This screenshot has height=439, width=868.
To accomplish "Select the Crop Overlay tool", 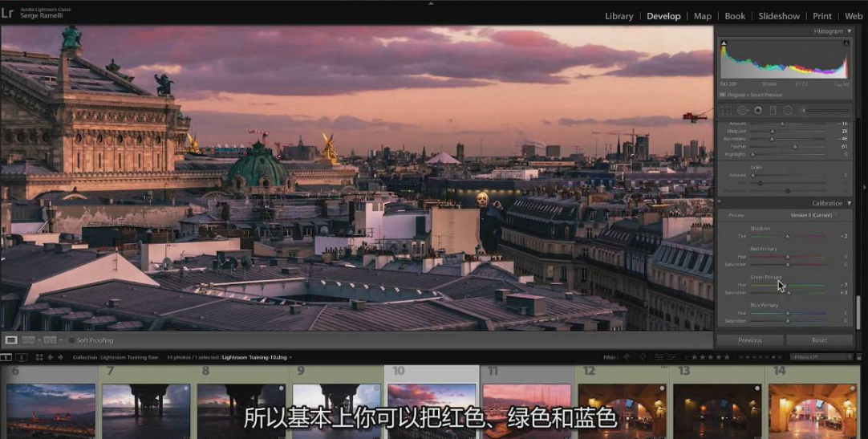I will click(727, 110).
